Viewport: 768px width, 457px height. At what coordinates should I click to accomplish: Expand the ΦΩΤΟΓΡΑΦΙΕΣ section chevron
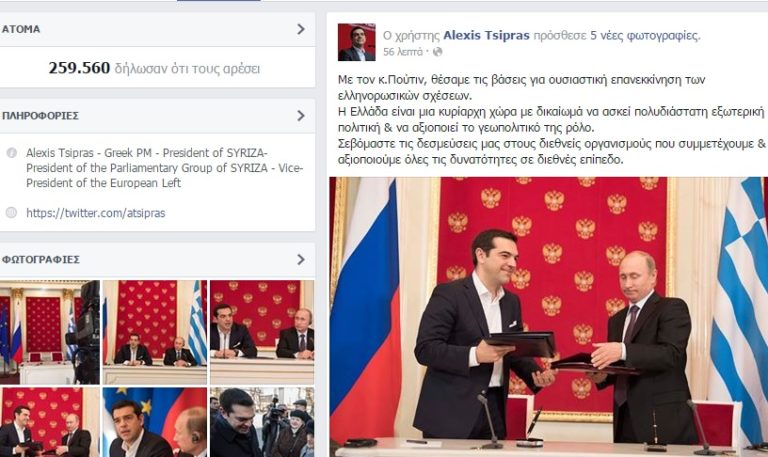pyautogui.click(x=301, y=260)
